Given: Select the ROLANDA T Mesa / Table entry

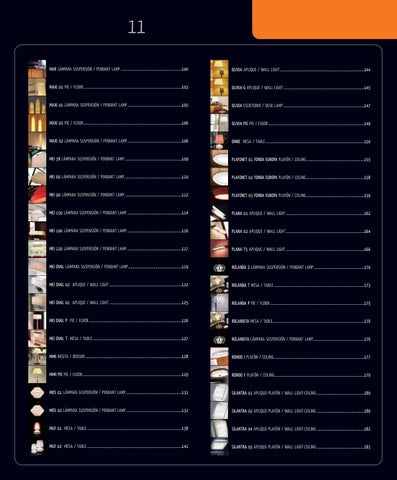Looking at the screenshot, I should coord(301,285).
